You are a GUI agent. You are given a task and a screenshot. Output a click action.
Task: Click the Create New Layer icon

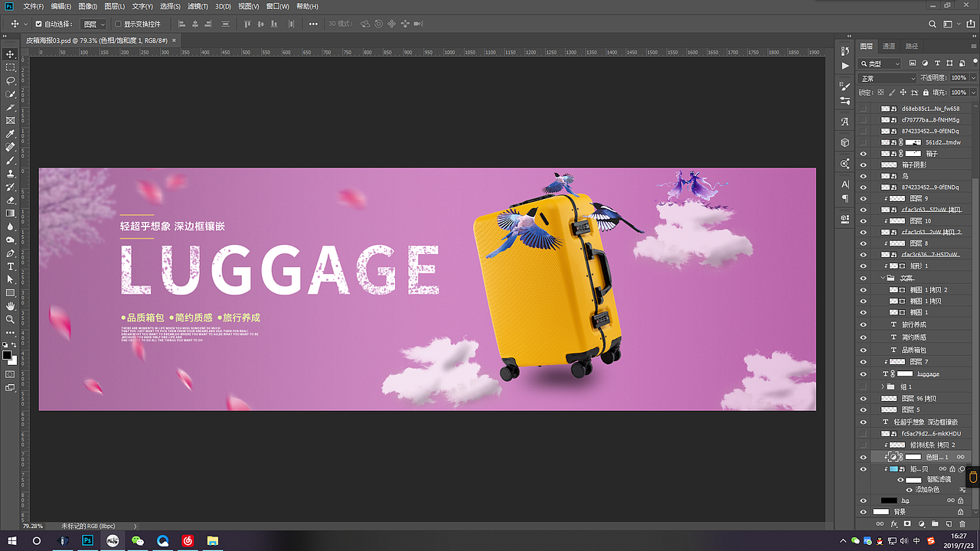[x=949, y=524]
